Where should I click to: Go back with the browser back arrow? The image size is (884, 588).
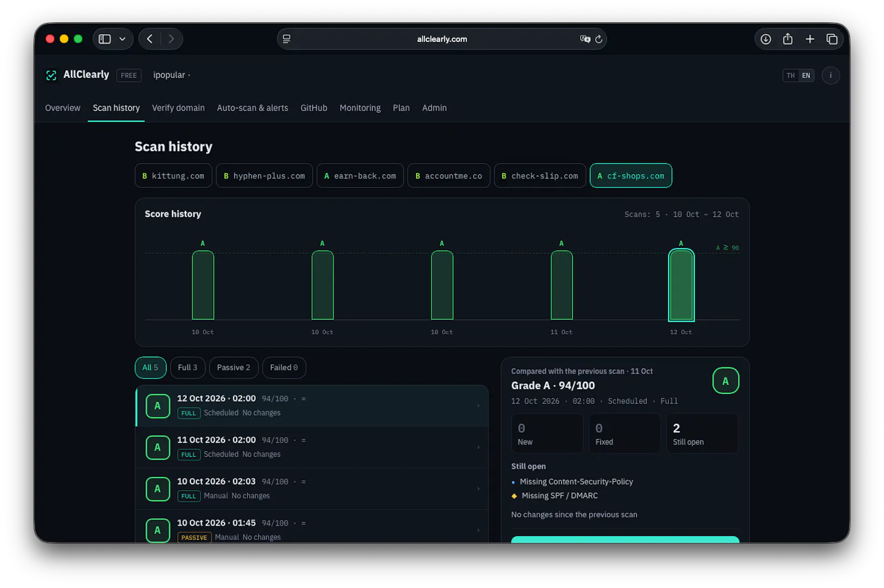(x=150, y=39)
